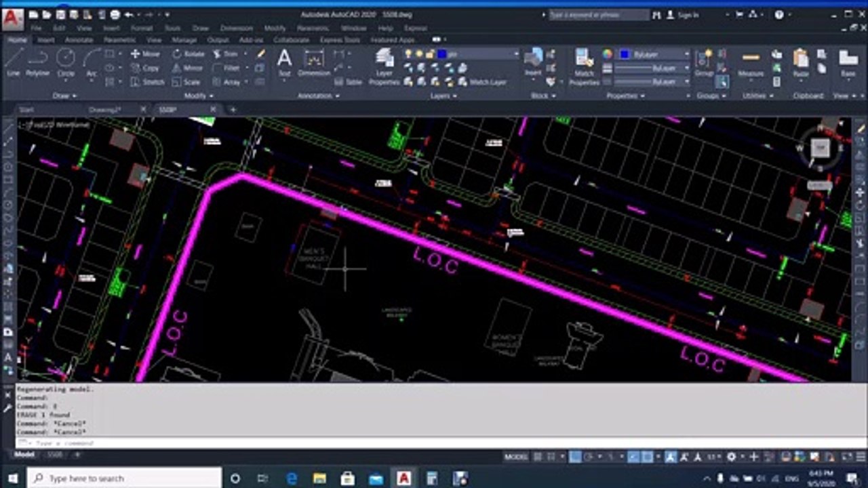Click the Match Layer tool
The image size is (868, 488).
(x=482, y=82)
